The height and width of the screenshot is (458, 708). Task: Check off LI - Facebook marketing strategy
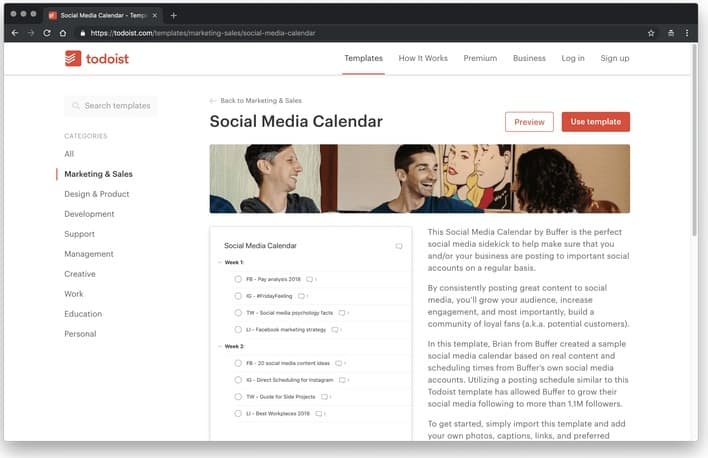click(x=238, y=329)
